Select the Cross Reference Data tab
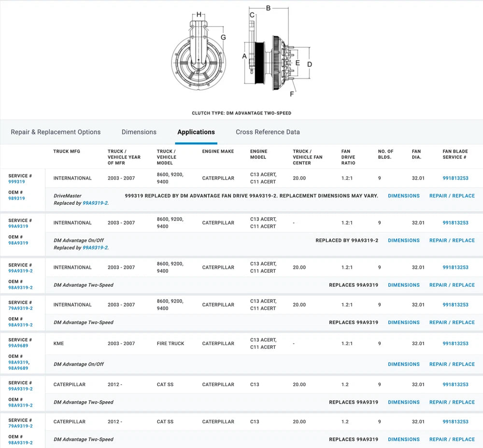Viewport: 483px width, 448px height. tap(268, 132)
